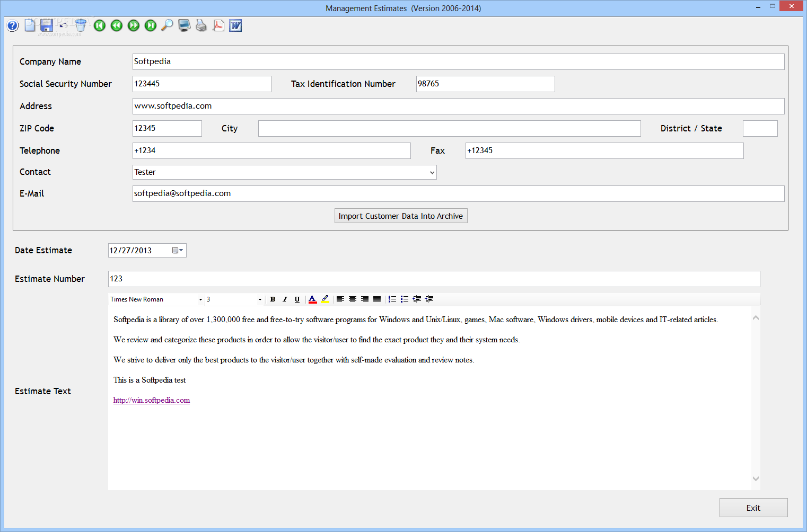The height and width of the screenshot is (532, 807).
Task: Justify the estimate text
Action: point(377,299)
